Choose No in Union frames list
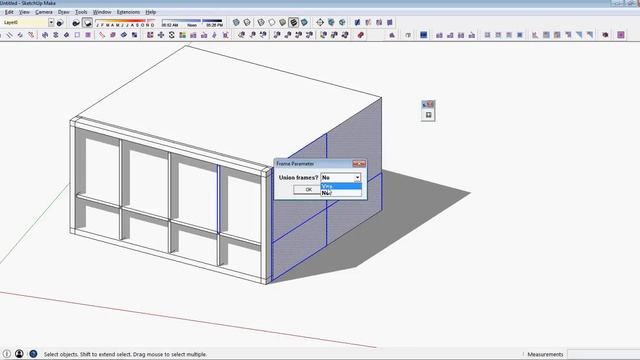 tap(341, 193)
